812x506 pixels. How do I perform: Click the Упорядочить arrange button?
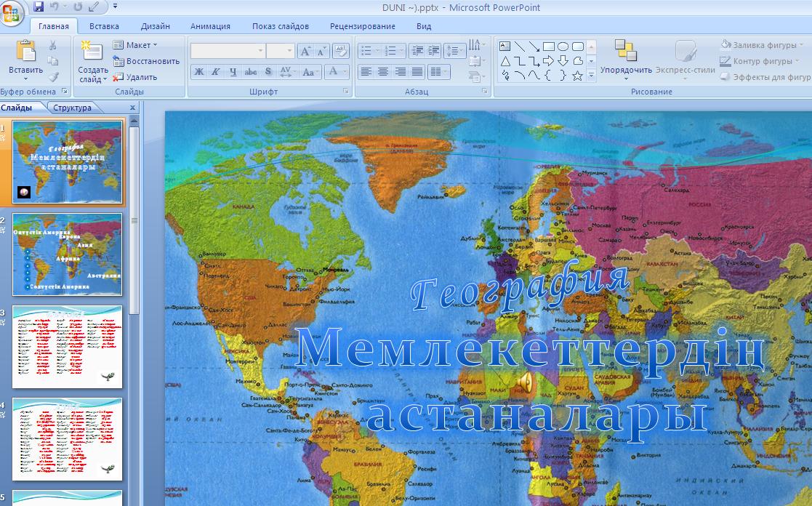626,60
